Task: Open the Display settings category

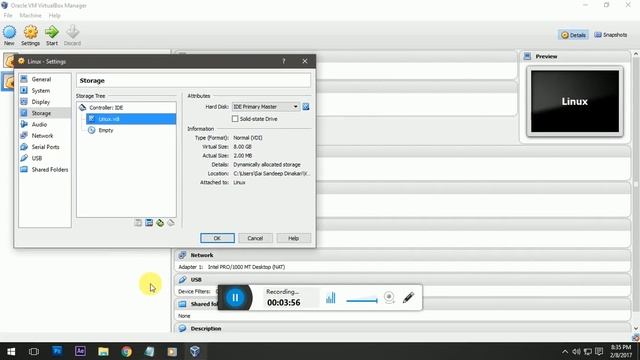Action: 41,102
